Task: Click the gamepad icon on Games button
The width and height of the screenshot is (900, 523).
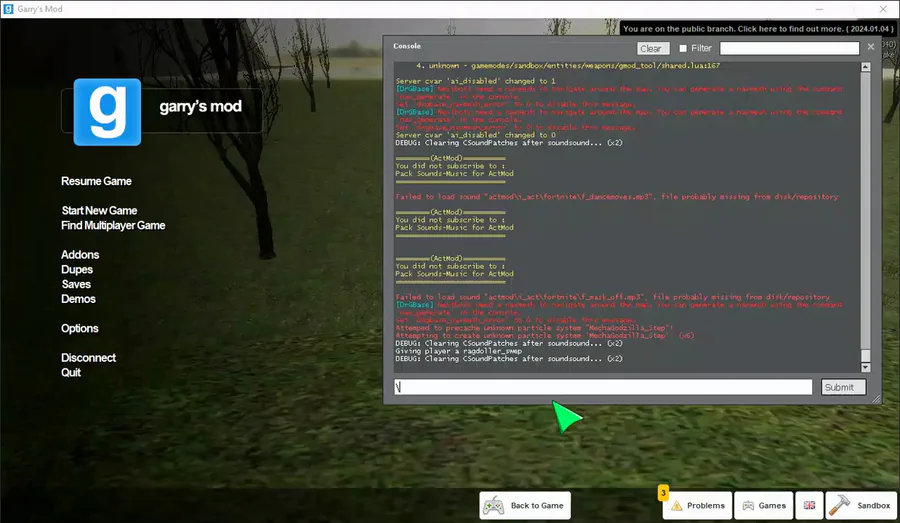Action: coord(748,506)
